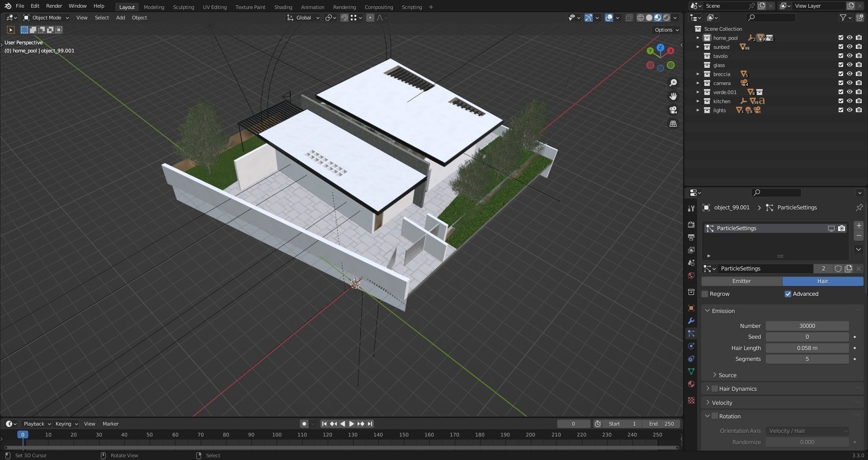Open the Playback dropdown in timeline
868x460 pixels.
(37, 424)
